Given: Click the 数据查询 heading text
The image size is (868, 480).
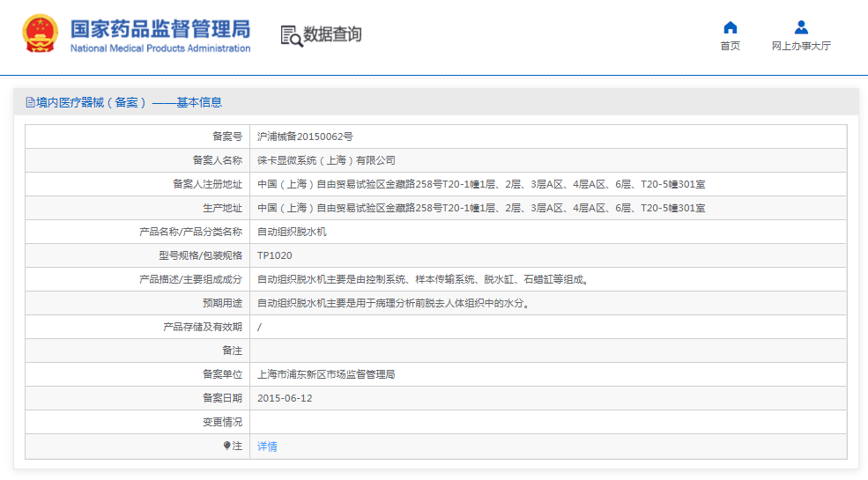Looking at the screenshot, I should [x=332, y=35].
